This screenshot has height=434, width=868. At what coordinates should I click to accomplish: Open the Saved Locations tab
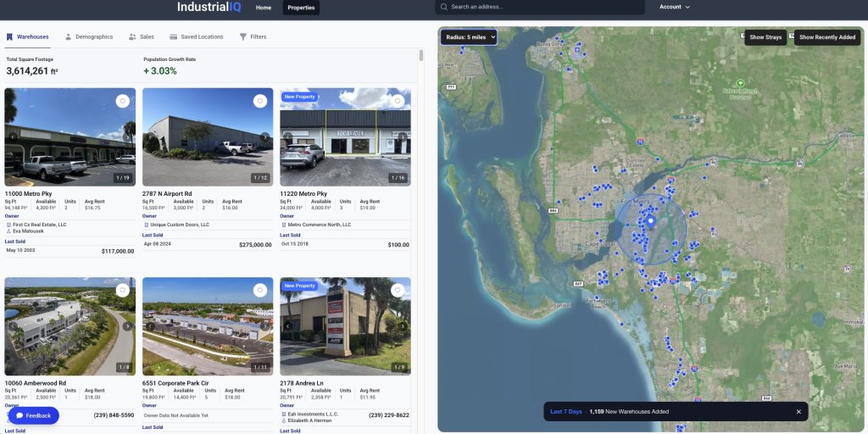pos(196,36)
